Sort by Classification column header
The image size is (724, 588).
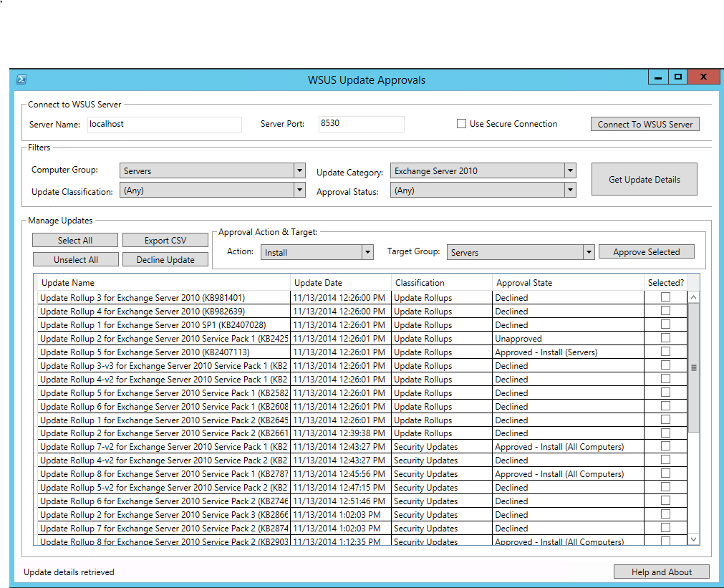pyautogui.click(x=442, y=282)
